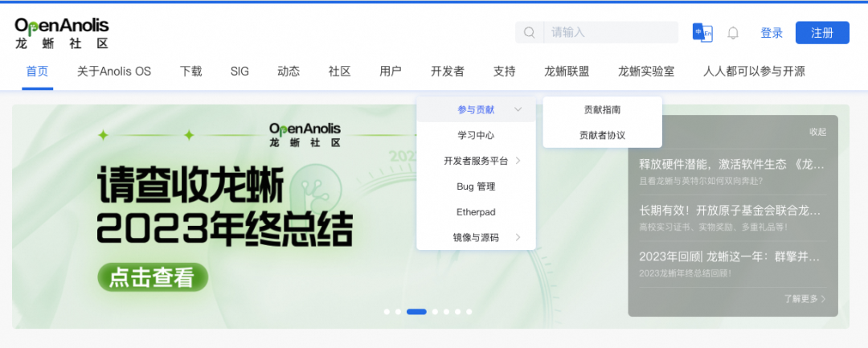Switch language with the 中/En icon
The image size is (868, 348).
tap(702, 33)
